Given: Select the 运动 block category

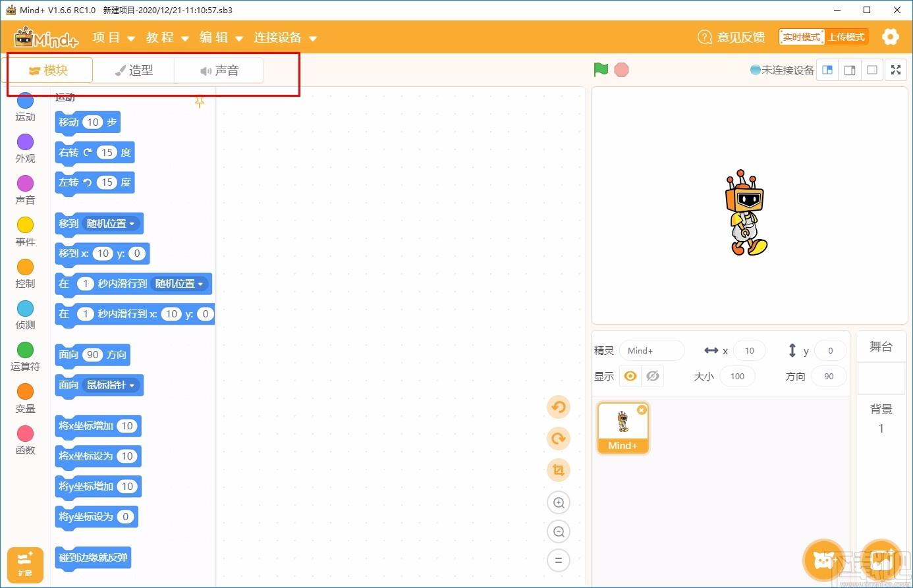Looking at the screenshot, I should tap(25, 107).
